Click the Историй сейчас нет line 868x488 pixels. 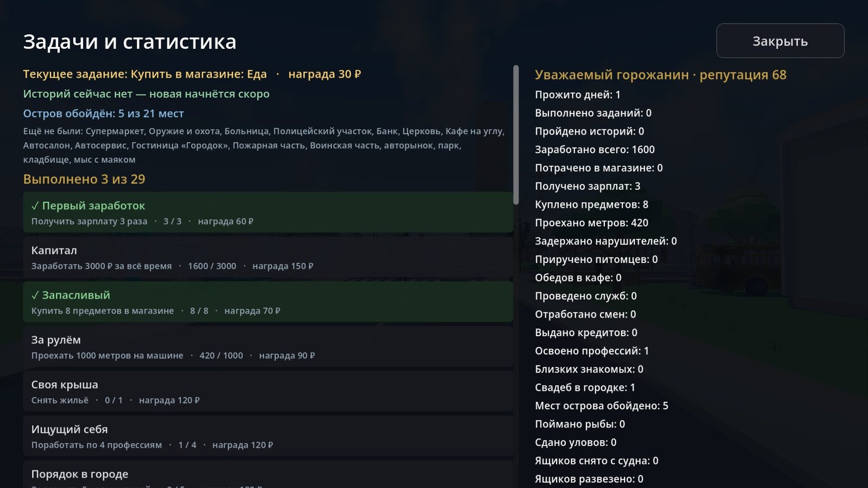tap(146, 94)
